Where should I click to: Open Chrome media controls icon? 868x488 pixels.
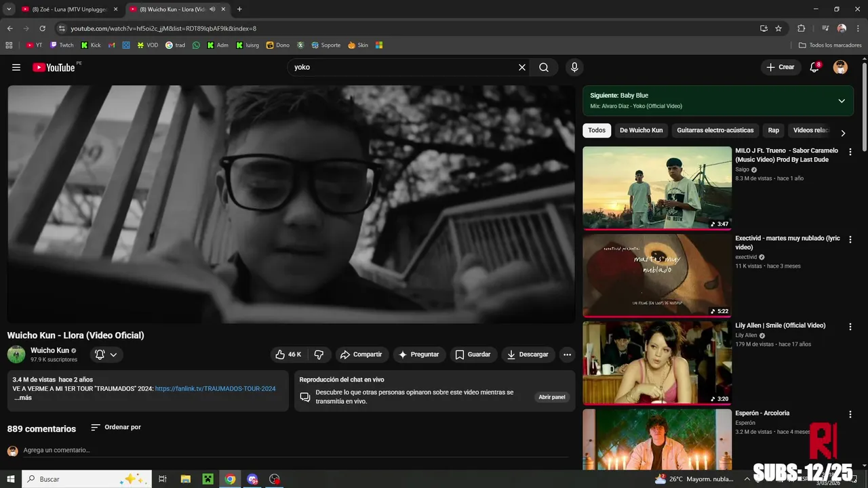coord(825,28)
